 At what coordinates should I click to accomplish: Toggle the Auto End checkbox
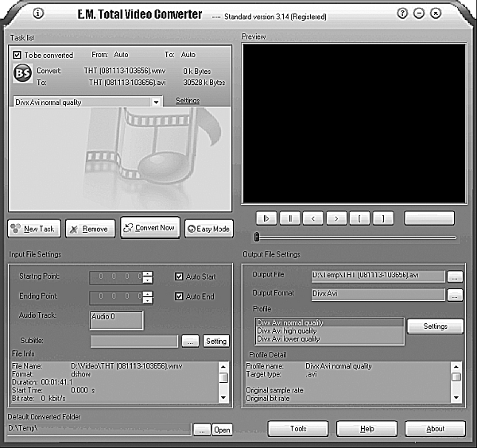tap(179, 296)
